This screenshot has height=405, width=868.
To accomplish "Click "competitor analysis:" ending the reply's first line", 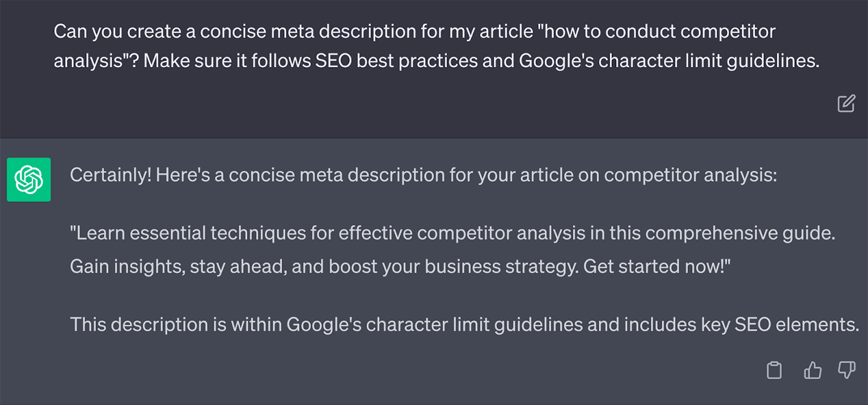I will pos(690,175).
